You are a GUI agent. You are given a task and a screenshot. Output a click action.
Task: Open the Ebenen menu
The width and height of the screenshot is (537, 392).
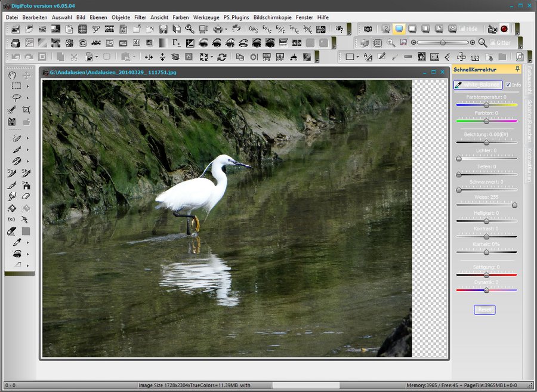98,17
